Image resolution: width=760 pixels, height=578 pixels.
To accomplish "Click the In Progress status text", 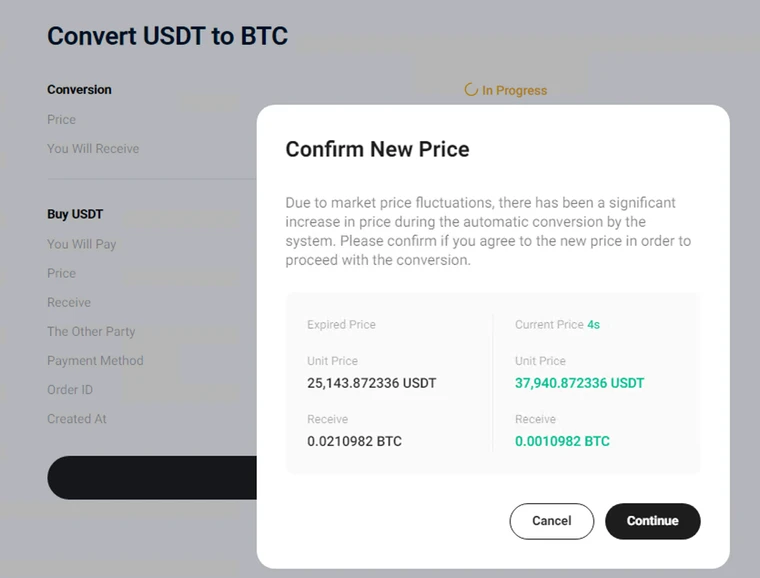I will pos(514,91).
